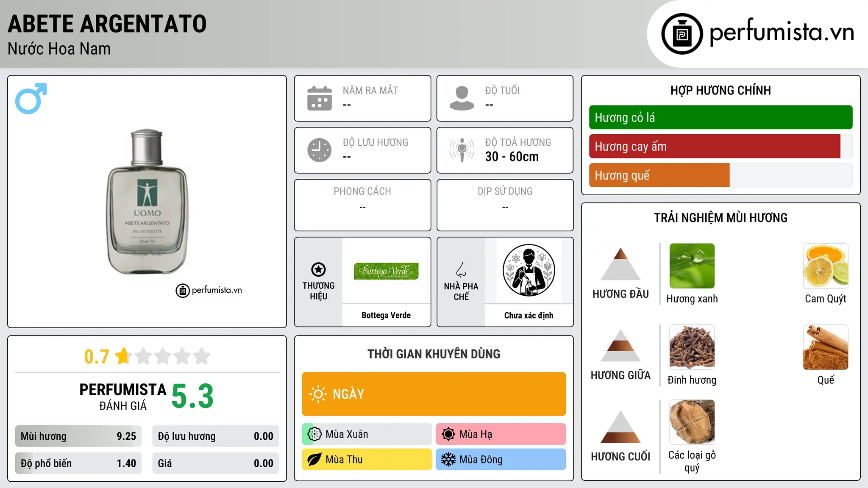Click the calendar icon for Năm ra mắt
868x488 pixels.
click(320, 98)
